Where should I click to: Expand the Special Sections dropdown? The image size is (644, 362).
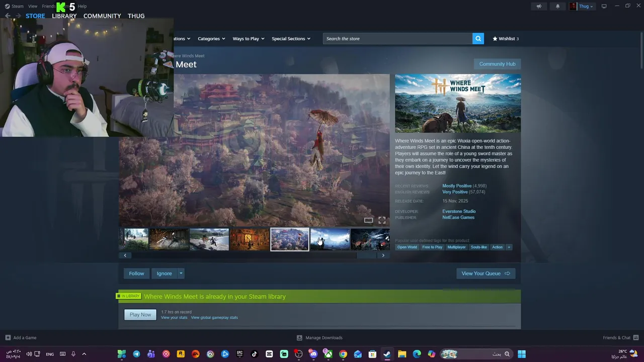[x=291, y=39]
